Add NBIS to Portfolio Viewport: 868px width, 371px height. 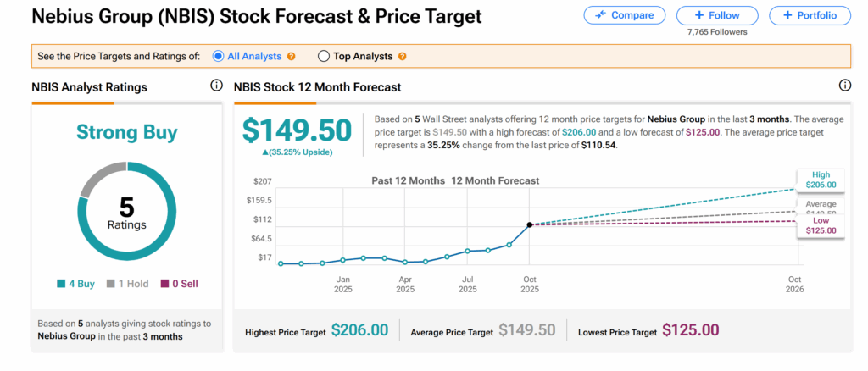tap(810, 15)
